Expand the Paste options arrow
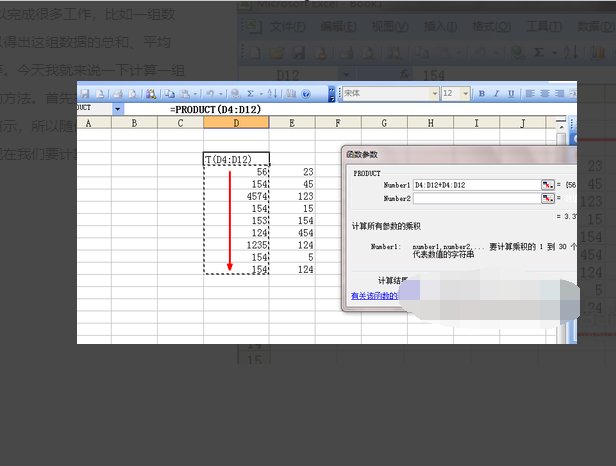 [195, 94]
